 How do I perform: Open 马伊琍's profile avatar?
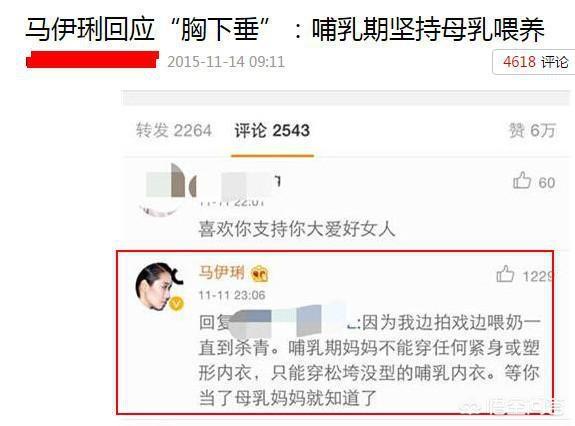pos(159,287)
